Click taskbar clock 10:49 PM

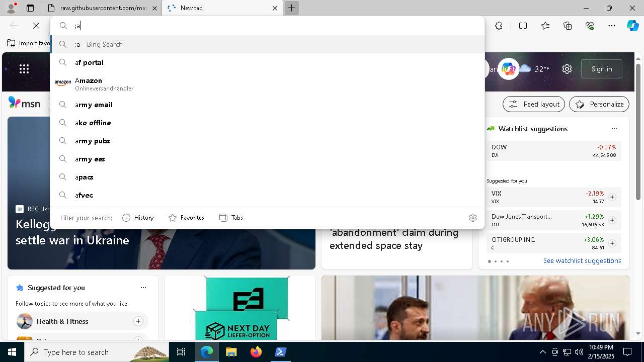click(x=601, y=352)
